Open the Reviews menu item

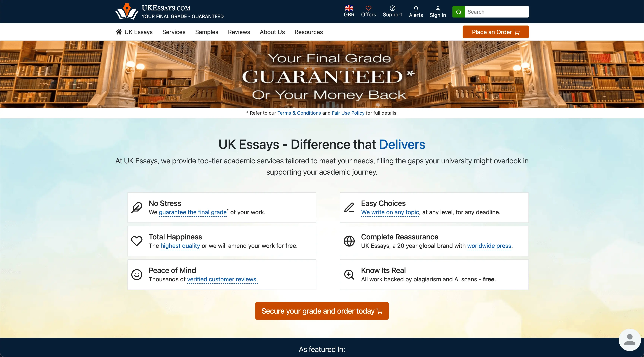(x=239, y=32)
